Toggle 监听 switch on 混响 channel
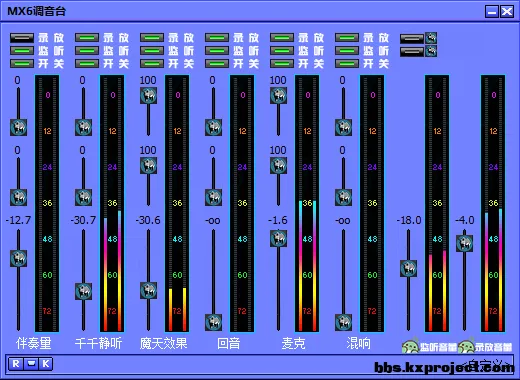520x380 pixels. pyautogui.click(x=347, y=51)
